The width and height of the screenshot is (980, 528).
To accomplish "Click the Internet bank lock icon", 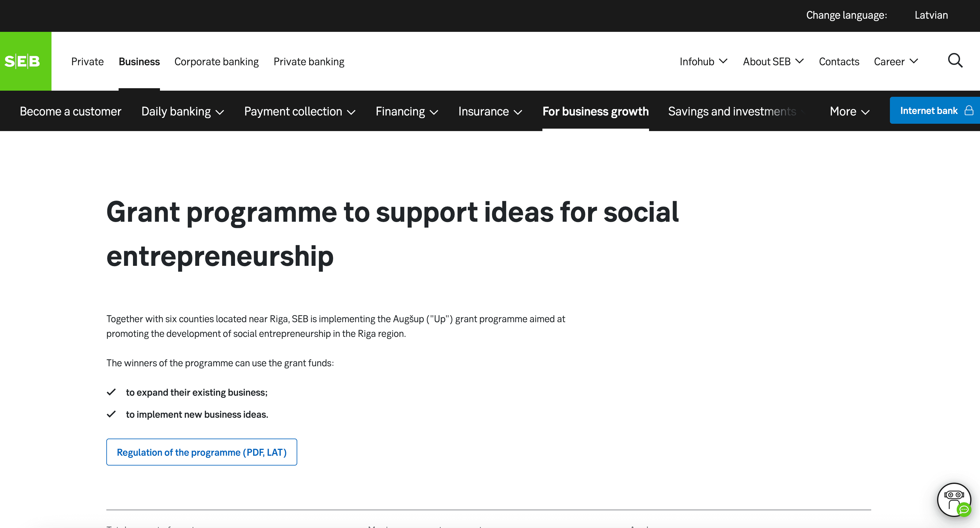I will (969, 110).
